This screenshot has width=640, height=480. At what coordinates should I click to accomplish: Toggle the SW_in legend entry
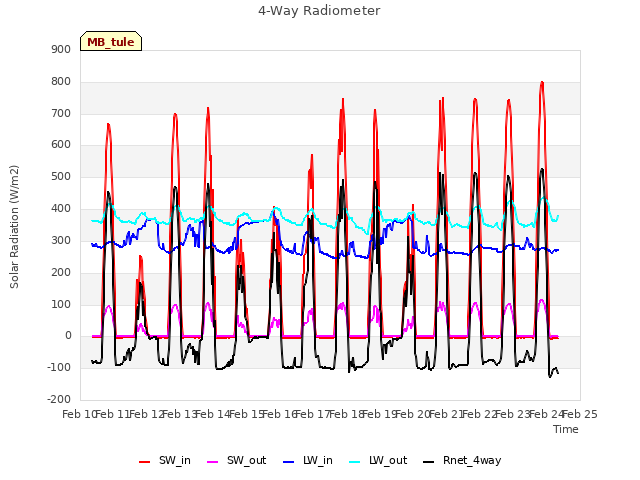165,460
